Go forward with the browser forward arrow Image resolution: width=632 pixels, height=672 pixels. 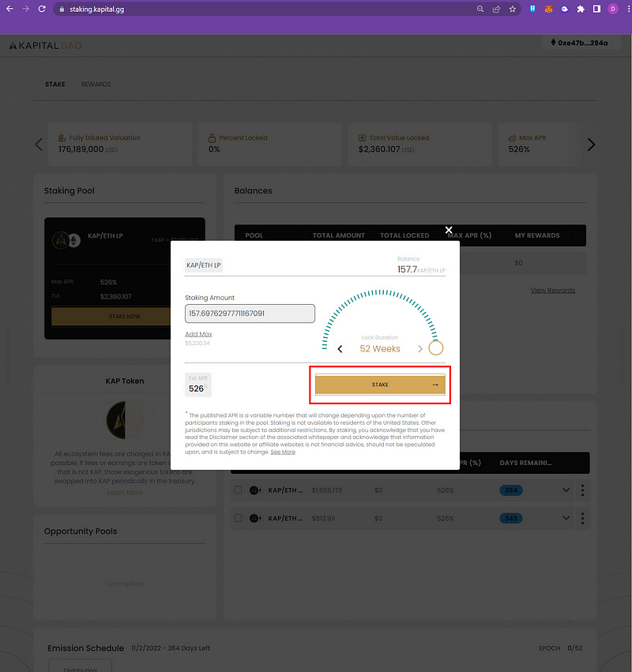[x=26, y=9]
